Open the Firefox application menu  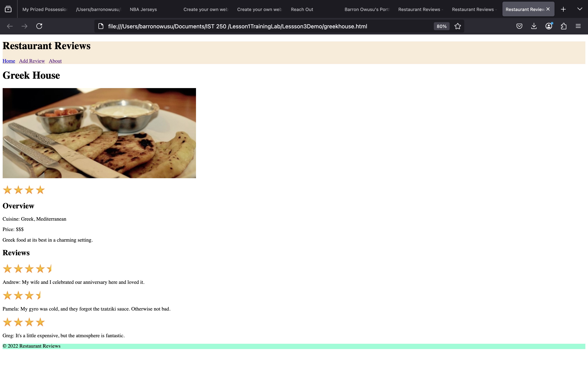(578, 26)
